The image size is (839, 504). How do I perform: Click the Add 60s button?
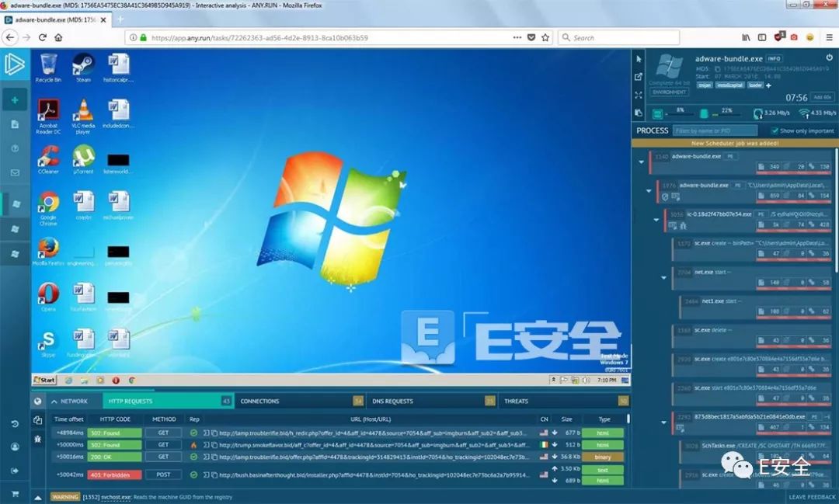[823, 97]
